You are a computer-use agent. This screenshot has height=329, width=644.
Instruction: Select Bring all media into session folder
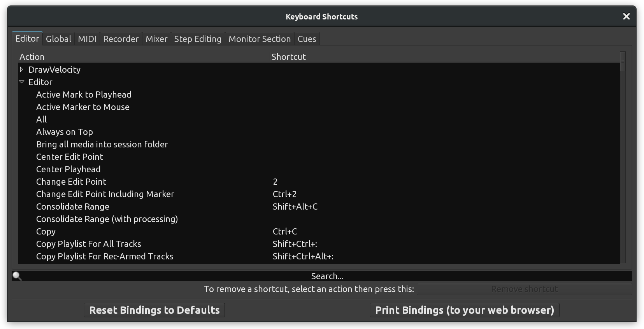[x=319, y=144]
